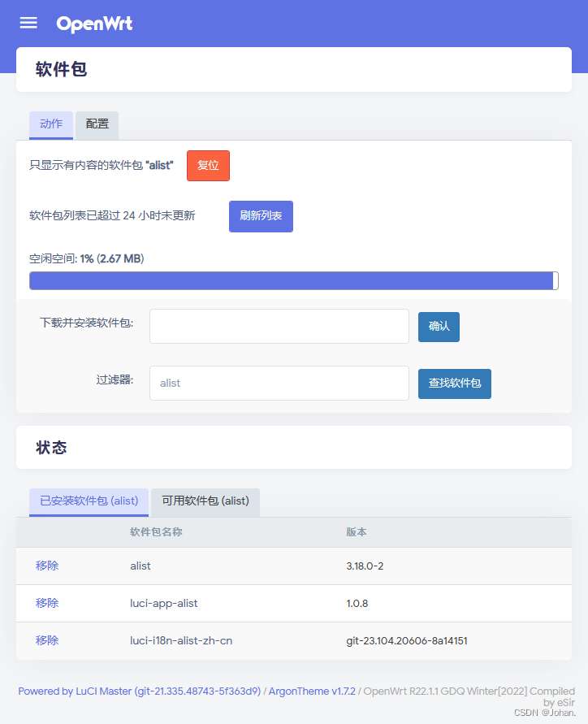Click version 3.18.0-2 text
588x724 pixels.
(365, 566)
